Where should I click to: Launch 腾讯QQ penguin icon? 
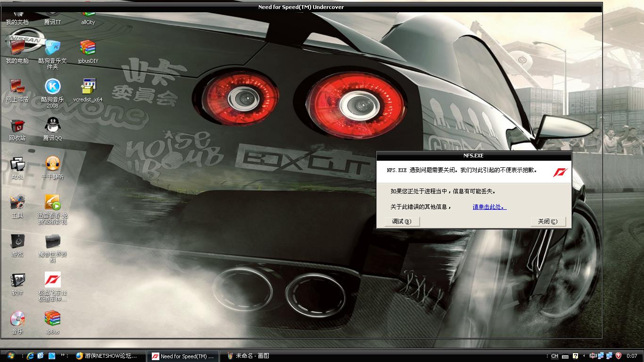coord(52,128)
